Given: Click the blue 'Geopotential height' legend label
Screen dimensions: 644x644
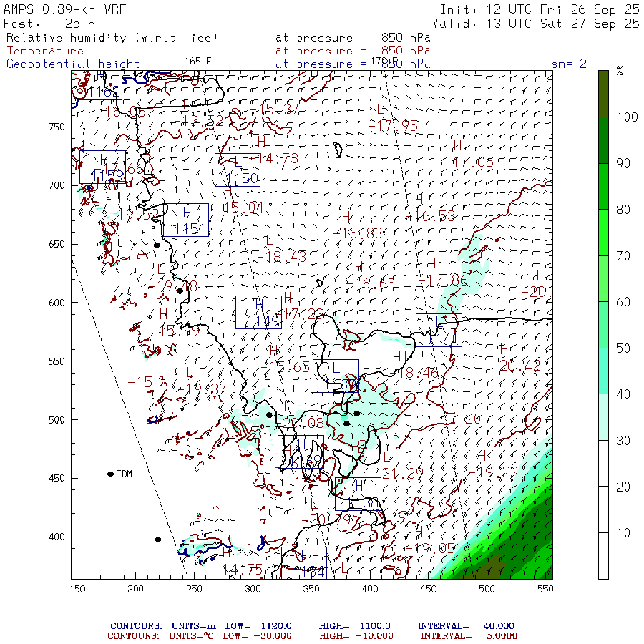Looking at the screenshot, I should 73,64.
